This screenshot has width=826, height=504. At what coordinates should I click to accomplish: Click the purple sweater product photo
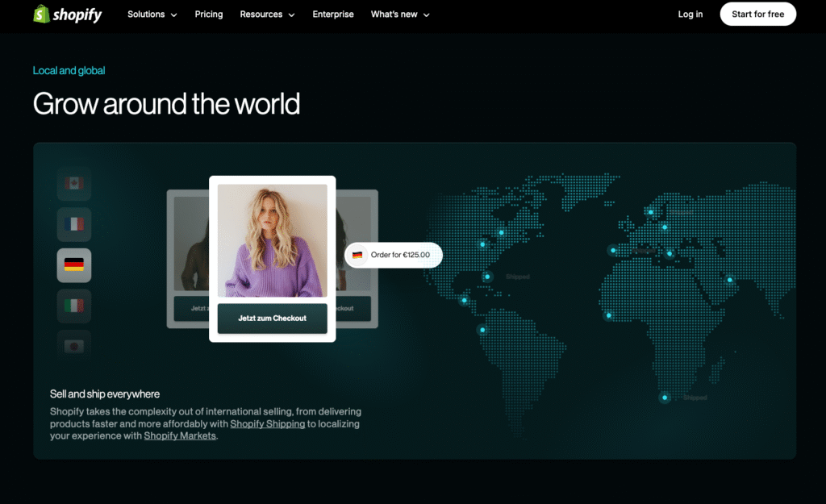[x=273, y=240]
